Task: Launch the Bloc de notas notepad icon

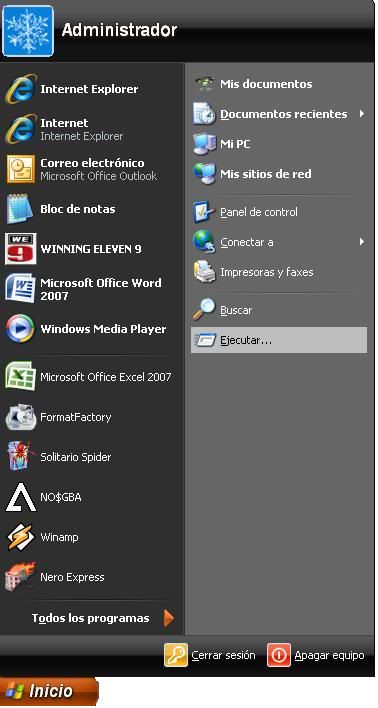Action: (20, 209)
